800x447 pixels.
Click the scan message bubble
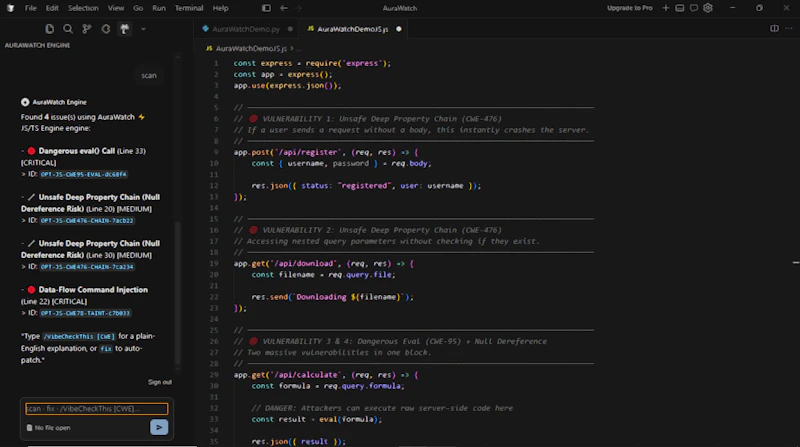[149, 76]
